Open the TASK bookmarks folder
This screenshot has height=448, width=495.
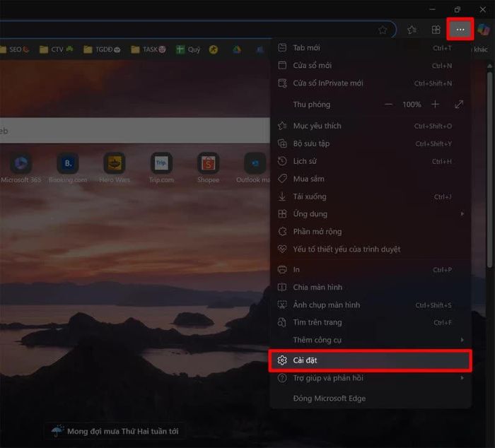148,49
